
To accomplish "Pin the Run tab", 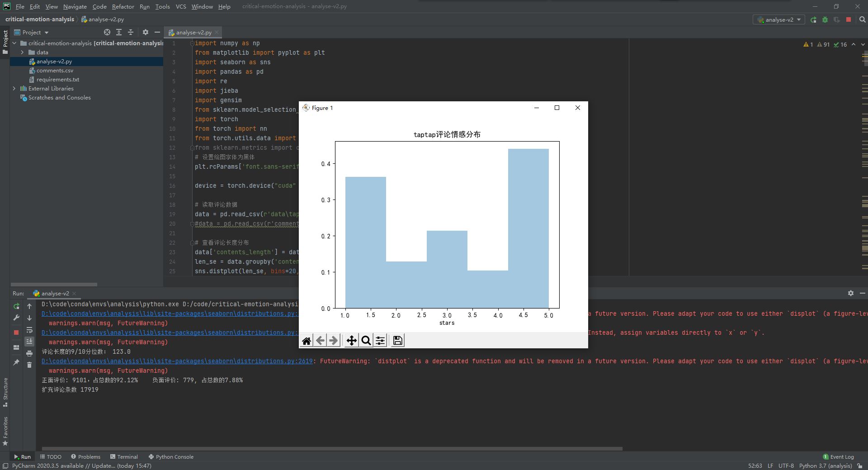I will [x=16, y=362].
